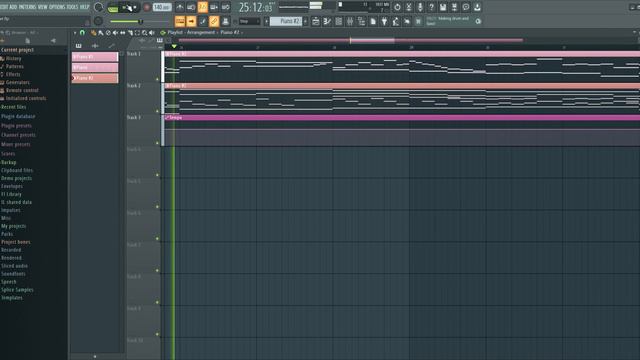Open the scissors audio editor icon
The height and width of the screenshot is (360, 640).
pos(409,7)
